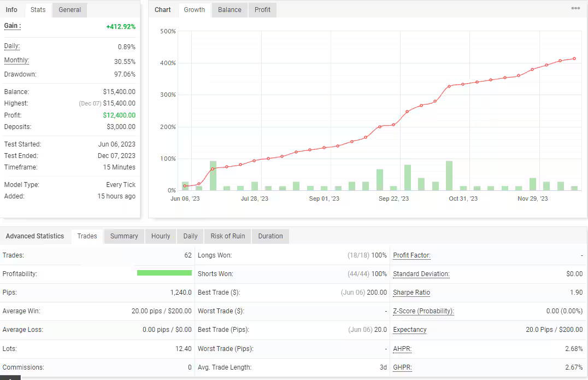Click the Profit Factor label
The width and height of the screenshot is (588, 380).
pyautogui.click(x=411, y=255)
